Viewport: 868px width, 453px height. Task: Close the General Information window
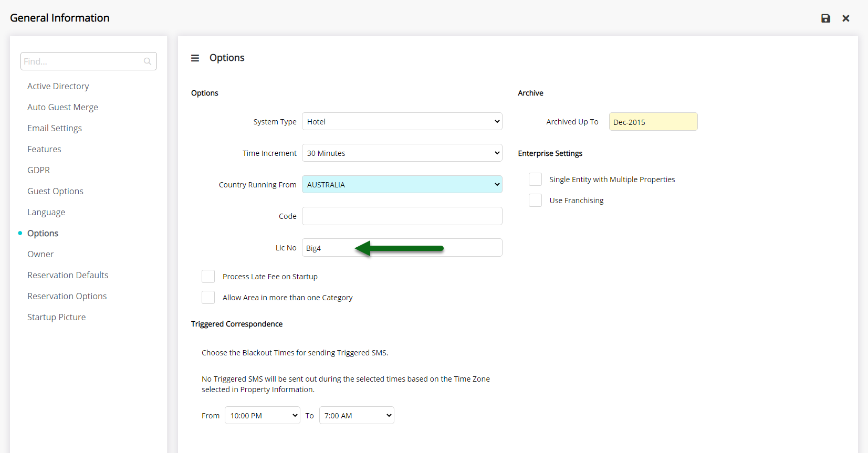click(x=846, y=18)
